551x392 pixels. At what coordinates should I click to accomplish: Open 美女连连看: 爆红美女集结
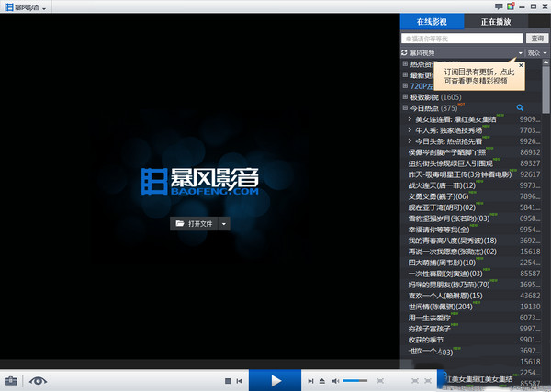click(x=455, y=119)
